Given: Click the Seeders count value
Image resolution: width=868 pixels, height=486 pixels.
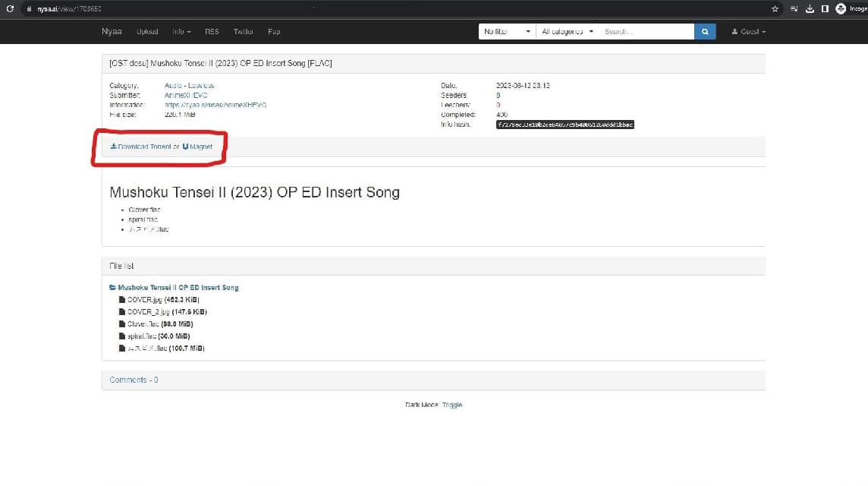Looking at the screenshot, I should click(x=498, y=96).
